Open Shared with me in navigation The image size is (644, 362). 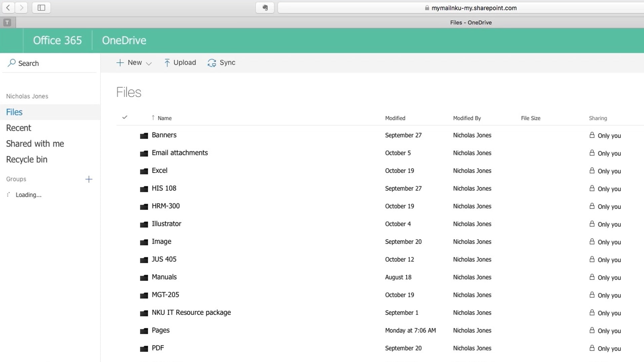(35, 143)
